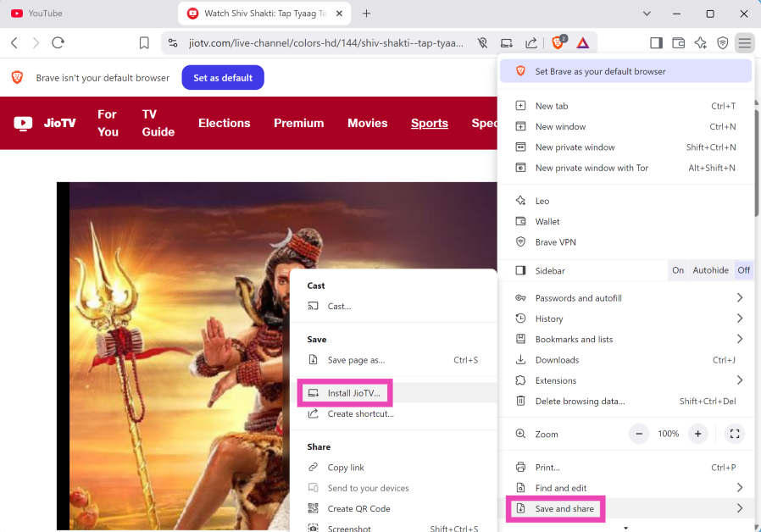The width and height of the screenshot is (761, 532).
Task: Increase zoom with the plus button
Action: pyautogui.click(x=697, y=434)
